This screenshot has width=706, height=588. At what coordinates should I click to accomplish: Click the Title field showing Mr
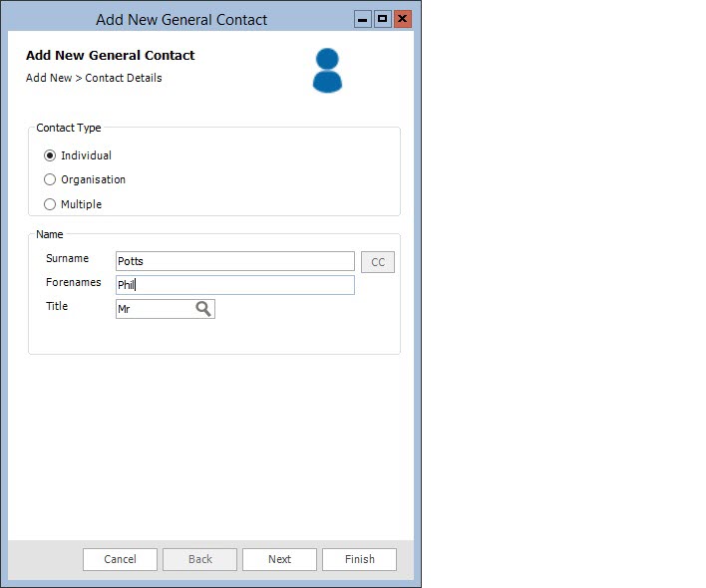tap(154, 309)
